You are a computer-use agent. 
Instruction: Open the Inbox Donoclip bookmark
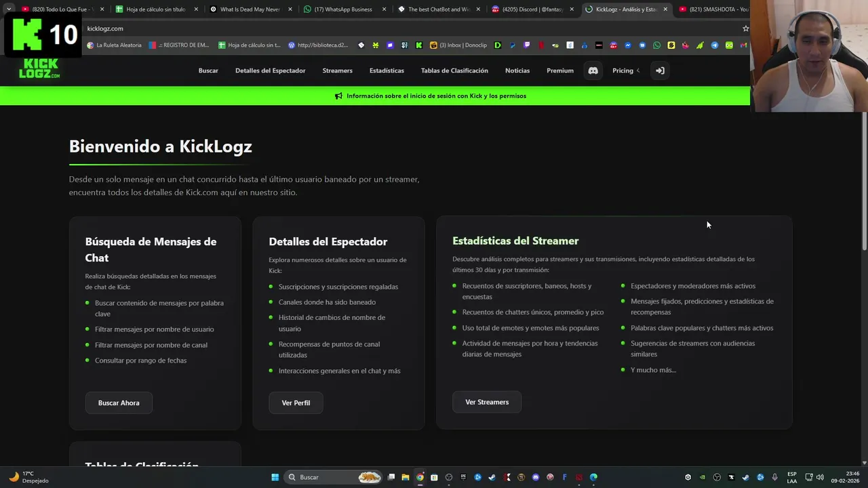(458, 45)
